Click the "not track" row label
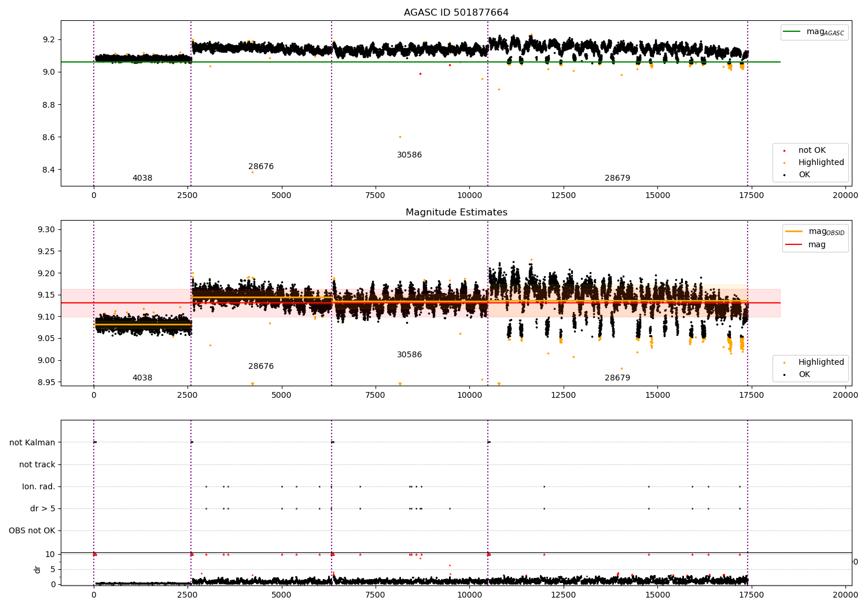Viewport: 868px width, 608px height. click(37, 465)
